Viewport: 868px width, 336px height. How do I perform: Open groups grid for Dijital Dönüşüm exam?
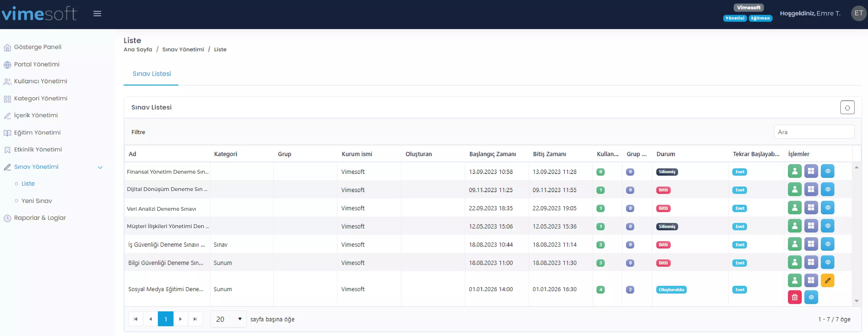click(811, 189)
